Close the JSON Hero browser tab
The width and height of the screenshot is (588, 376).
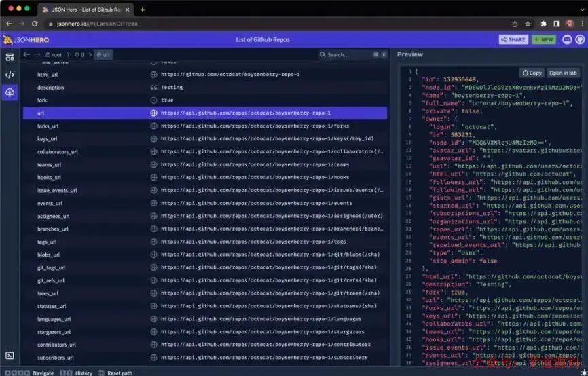(128, 10)
